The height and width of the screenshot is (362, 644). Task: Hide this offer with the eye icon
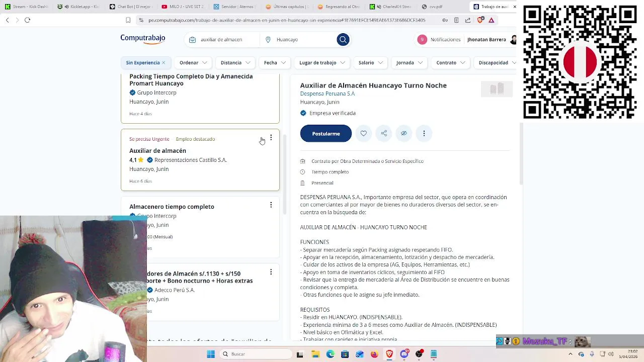coord(404,133)
